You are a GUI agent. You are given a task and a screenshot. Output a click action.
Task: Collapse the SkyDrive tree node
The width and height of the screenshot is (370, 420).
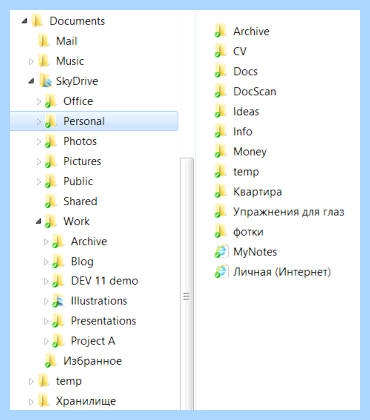tap(32, 81)
